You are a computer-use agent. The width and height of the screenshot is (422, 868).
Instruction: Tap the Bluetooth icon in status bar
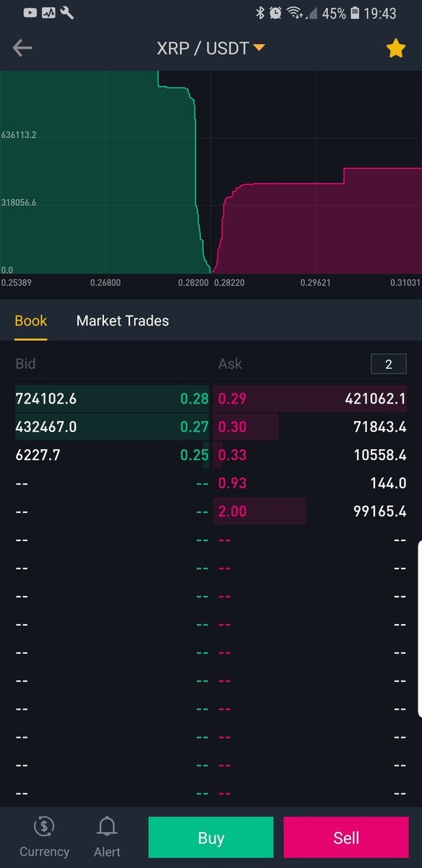pyautogui.click(x=260, y=13)
